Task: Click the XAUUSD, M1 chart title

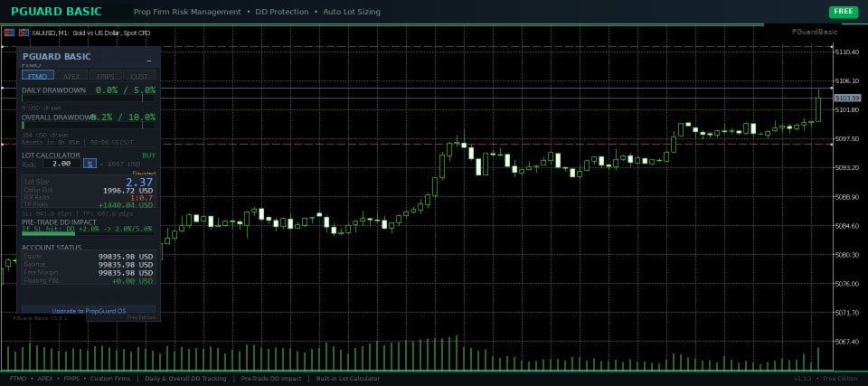Action: click(x=91, y=33)
